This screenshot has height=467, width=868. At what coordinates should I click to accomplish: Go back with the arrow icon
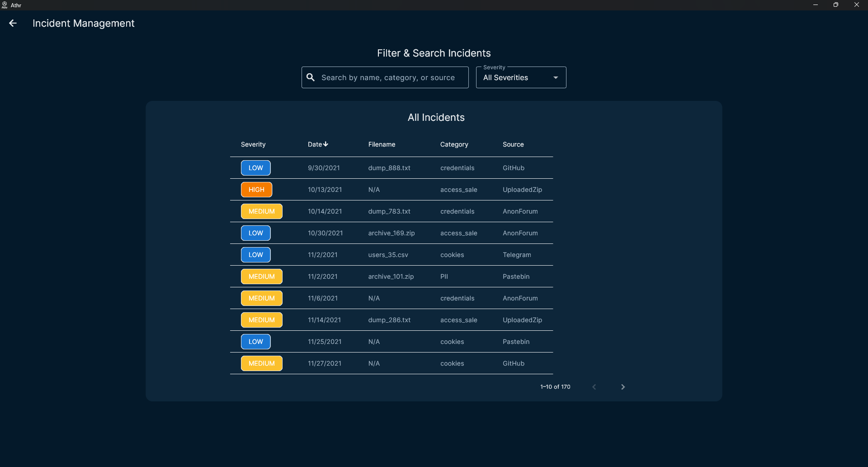[13, 23]
